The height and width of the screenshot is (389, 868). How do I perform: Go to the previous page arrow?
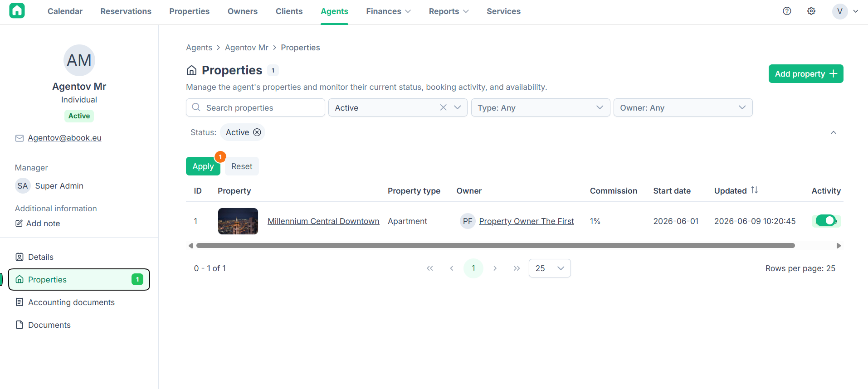pyautogui.click(x=452, y=268)
